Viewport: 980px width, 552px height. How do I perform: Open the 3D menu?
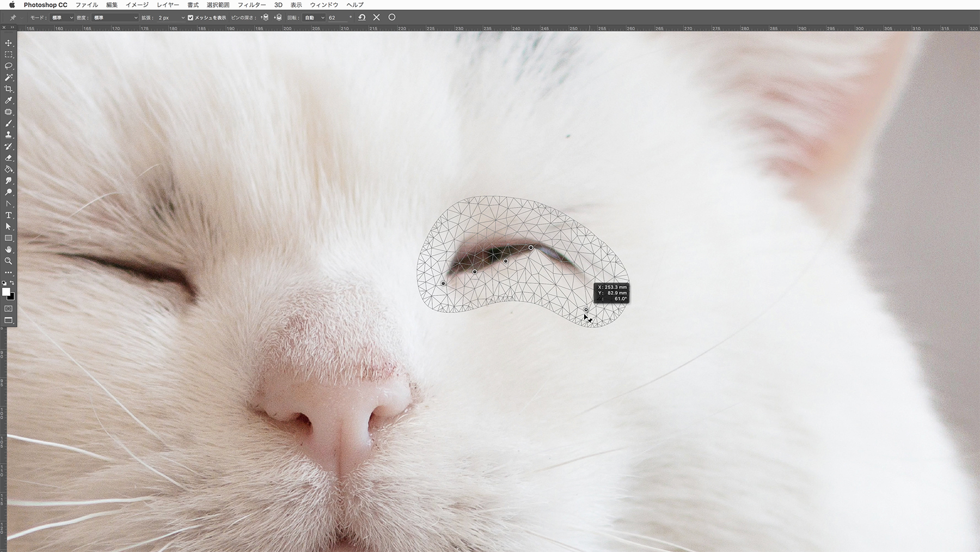pos(278,5)
